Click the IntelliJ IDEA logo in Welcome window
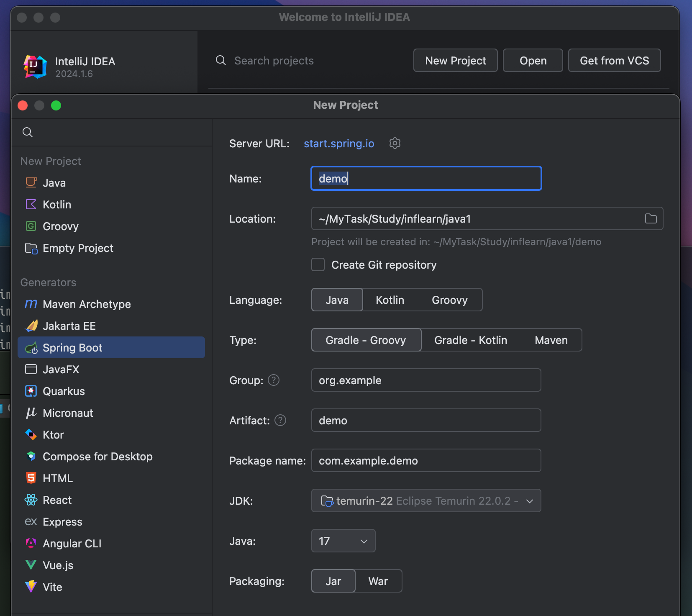This screenshot has width=692, height=616. (x=35, y=67)
